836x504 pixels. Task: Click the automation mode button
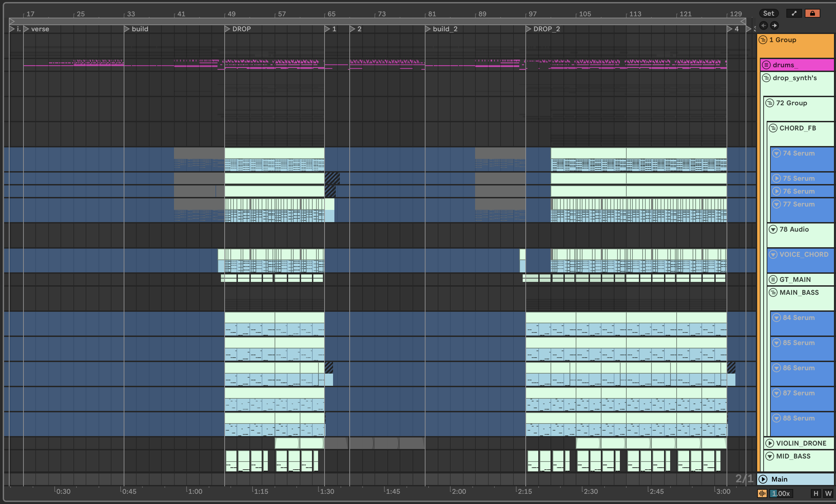tap(794, 13)
